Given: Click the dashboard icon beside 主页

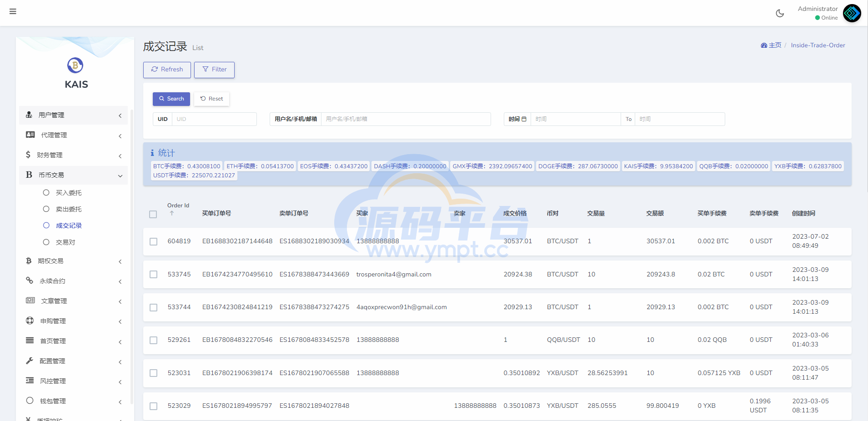Looking at the screenshot, I should 764,45.
